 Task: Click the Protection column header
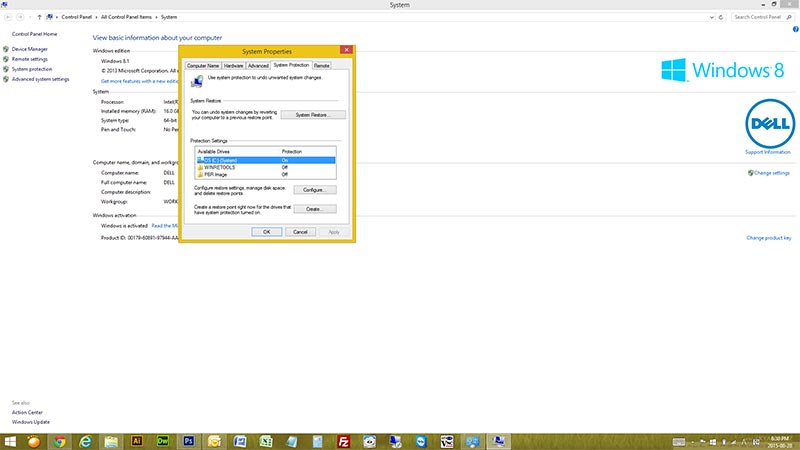point(292,152)
